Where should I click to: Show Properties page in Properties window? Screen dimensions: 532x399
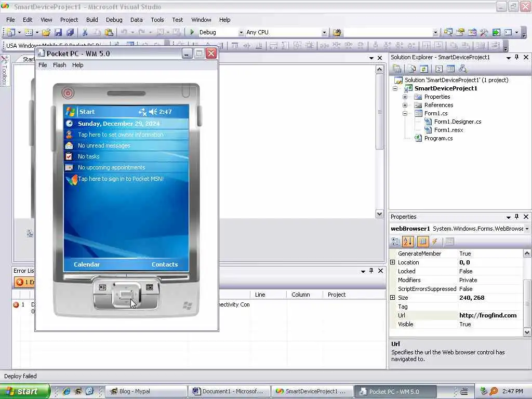pyautogui.click(x=423, y=241)
